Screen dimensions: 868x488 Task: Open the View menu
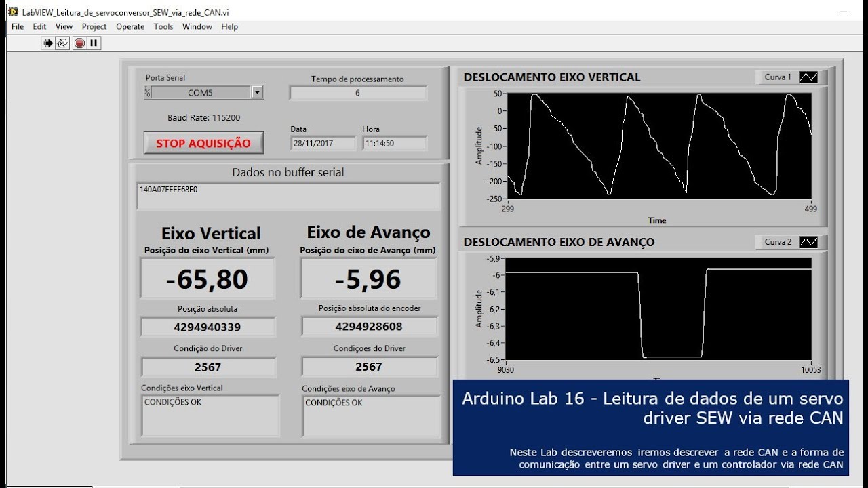pos(64,26)
